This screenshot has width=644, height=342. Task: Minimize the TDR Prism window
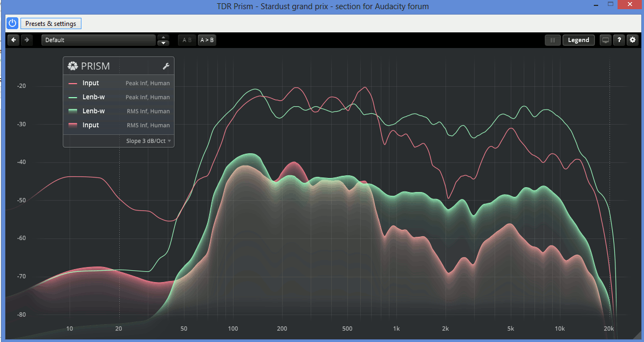pos(596,6)
